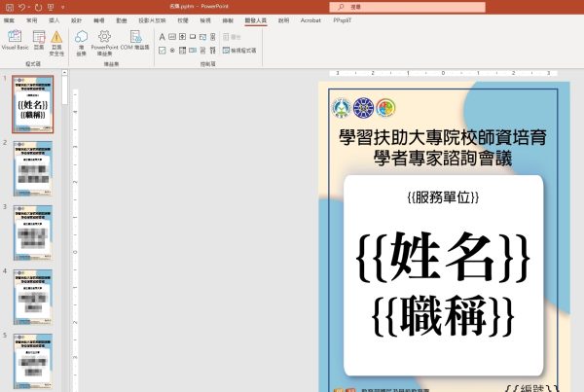The width and height of the screenshot is (584, 392).
Task: Insert an Option Button control
Action: click(x=172, y=50)
